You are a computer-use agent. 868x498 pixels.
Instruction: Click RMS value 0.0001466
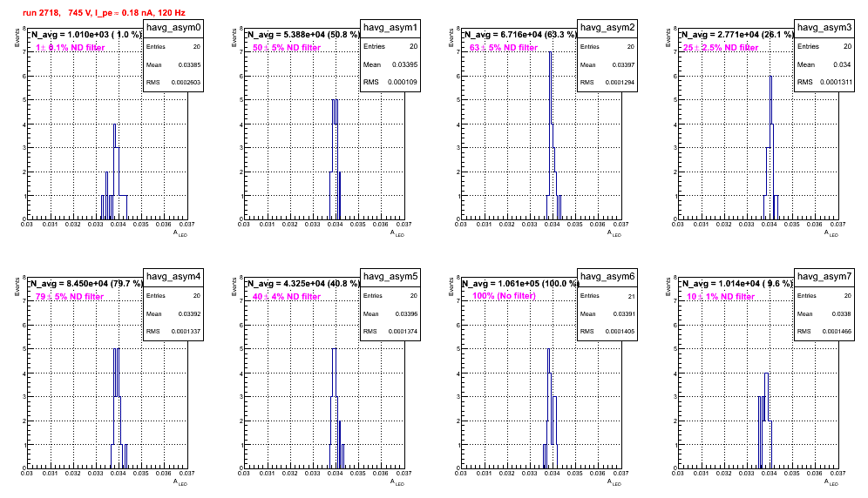pos(837,332)
